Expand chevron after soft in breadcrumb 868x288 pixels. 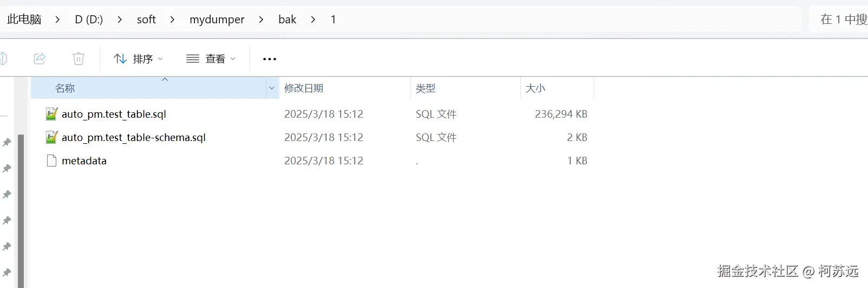point(172,20)
